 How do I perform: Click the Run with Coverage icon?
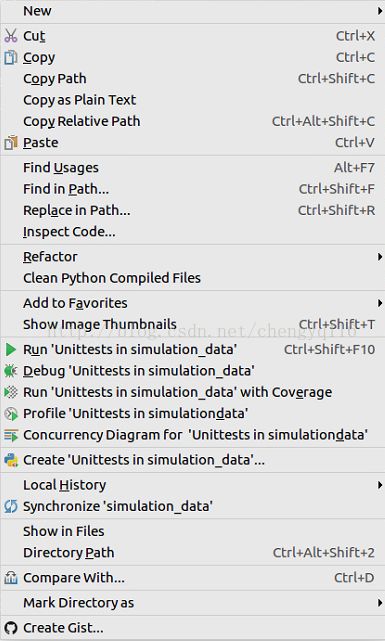pos(11,392)
